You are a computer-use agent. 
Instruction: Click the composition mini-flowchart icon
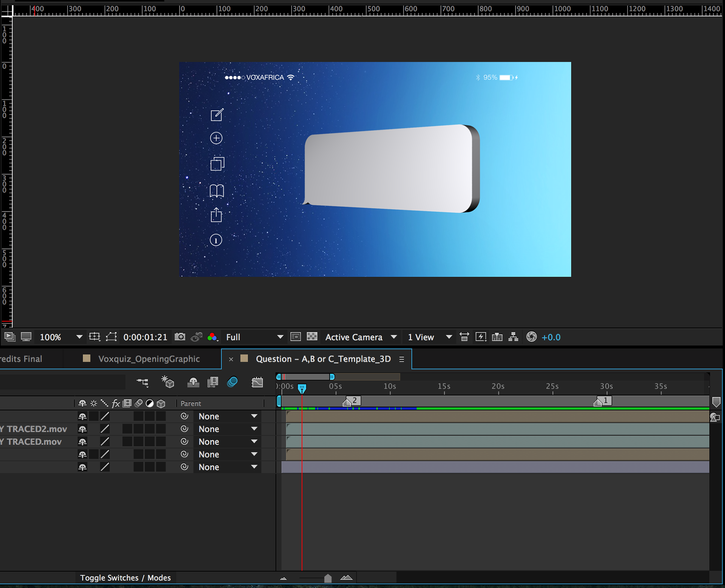(x=142, y=382)
